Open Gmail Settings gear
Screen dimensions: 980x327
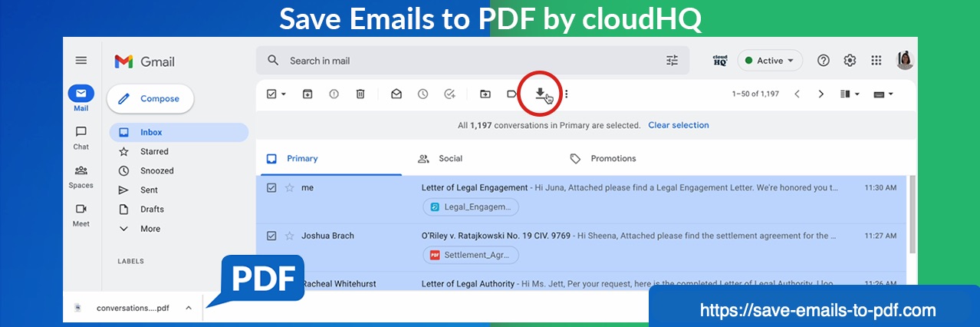[850, 61]
